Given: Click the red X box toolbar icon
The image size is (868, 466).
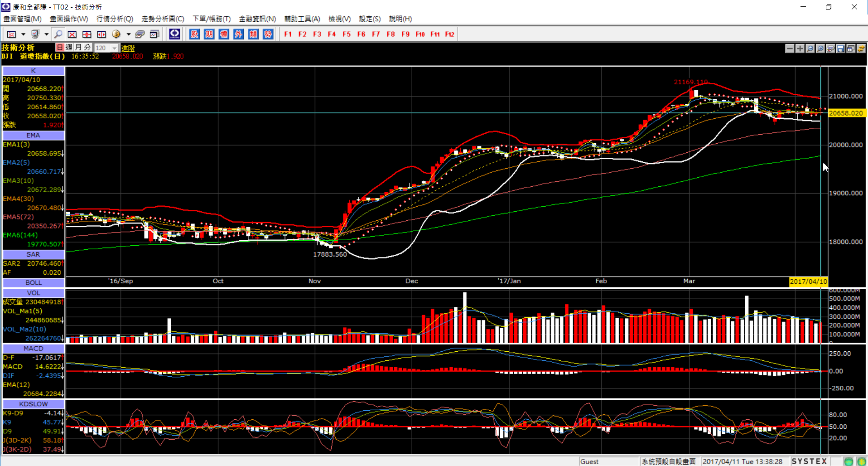Looking at the screenshot, I should coord(72,34).
